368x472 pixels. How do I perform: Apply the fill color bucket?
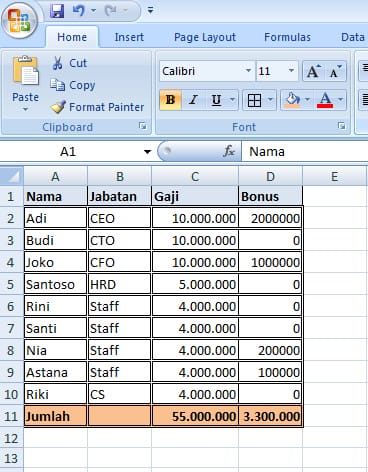(292, 100)
